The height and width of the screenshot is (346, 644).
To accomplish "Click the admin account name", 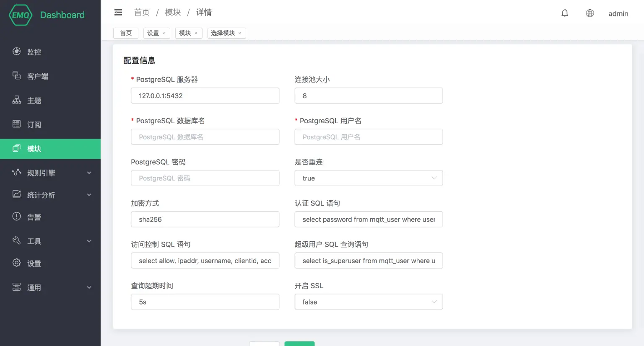I will [x=618, y=13].
